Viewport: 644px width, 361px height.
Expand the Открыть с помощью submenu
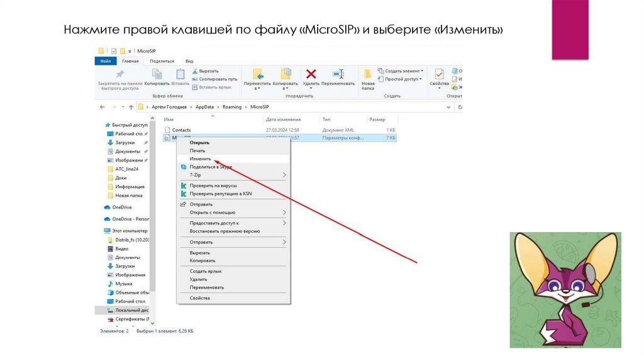pyautogui.click(x=284, y=213)
